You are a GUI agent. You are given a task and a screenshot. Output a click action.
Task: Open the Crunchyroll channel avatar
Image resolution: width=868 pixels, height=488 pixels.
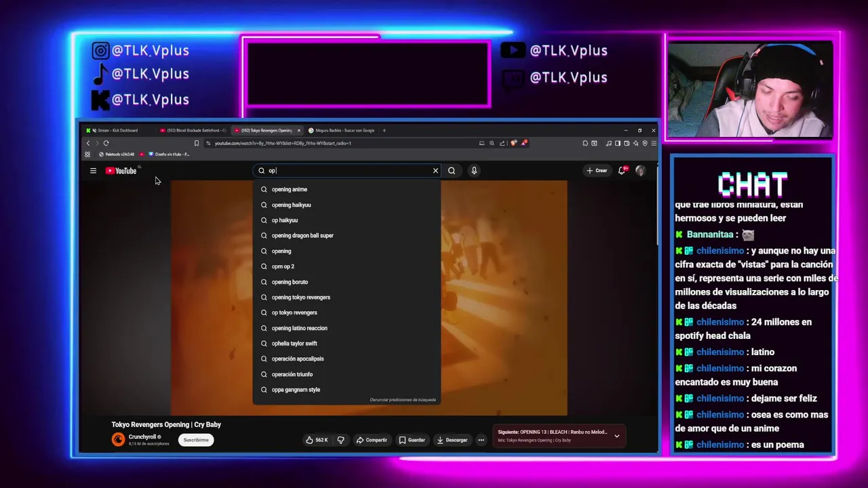(118, 440)
